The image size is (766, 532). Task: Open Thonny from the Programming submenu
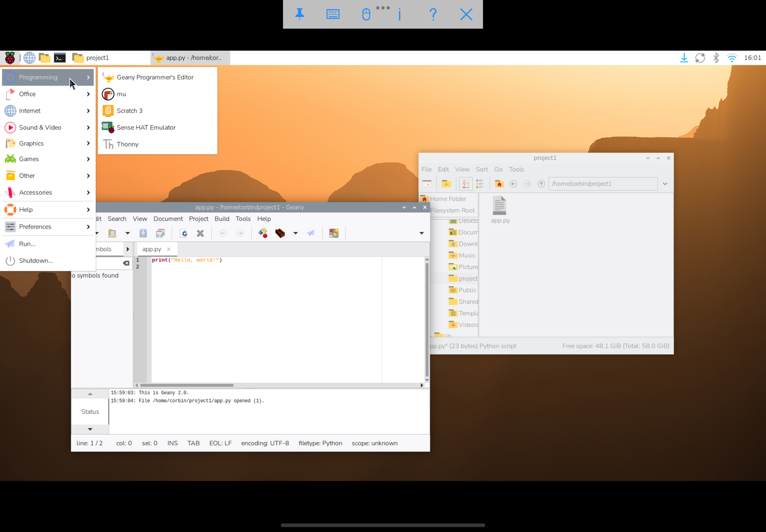point(127,144)
